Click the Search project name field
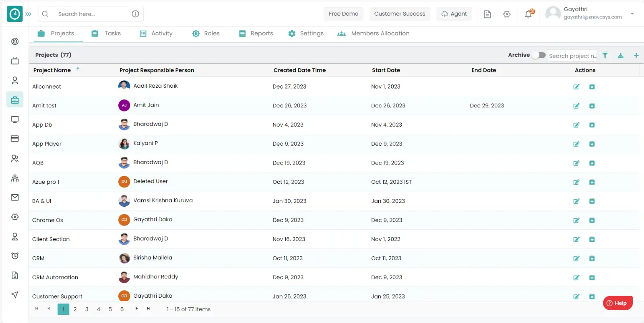This screenshot has height=323, width=644. (572, 56)
